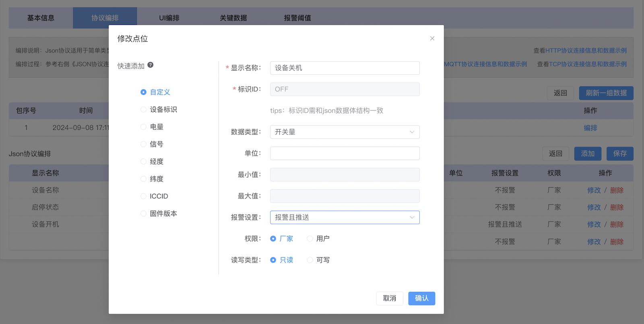Click the 取消 button in the dialog

[x=390, y=298]
